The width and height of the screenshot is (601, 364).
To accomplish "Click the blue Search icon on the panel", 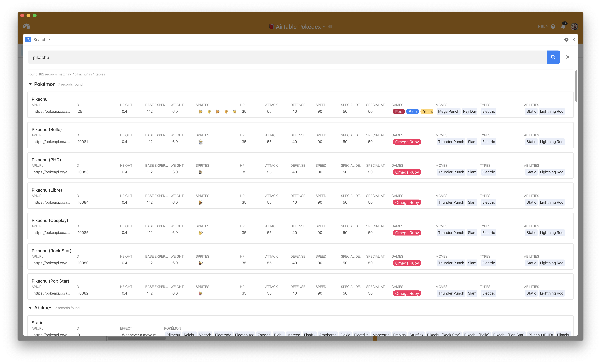I will pyautogui.click(x=28, y=39).
